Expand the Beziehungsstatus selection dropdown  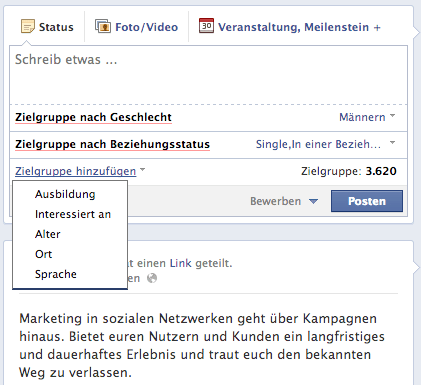[x=325, y=144]
